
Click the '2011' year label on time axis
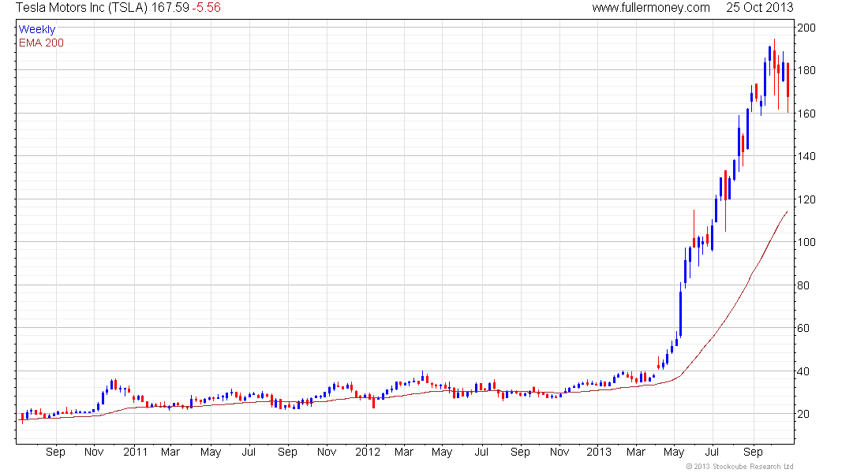(135, 452)
